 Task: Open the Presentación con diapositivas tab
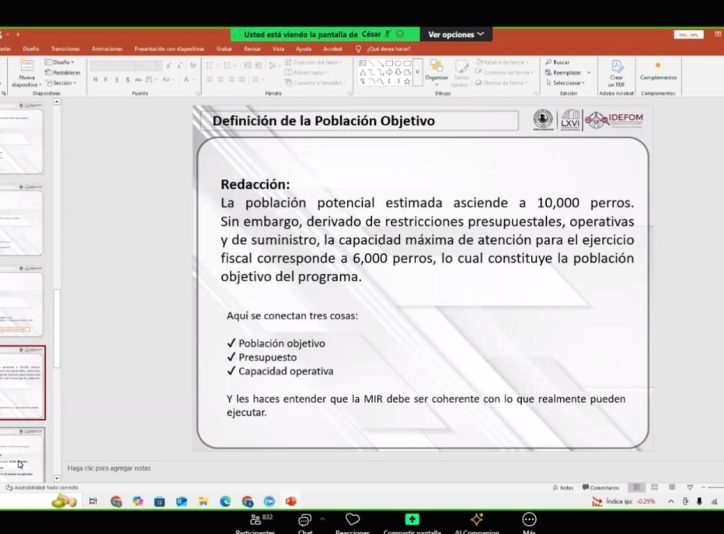click(168, 48)
